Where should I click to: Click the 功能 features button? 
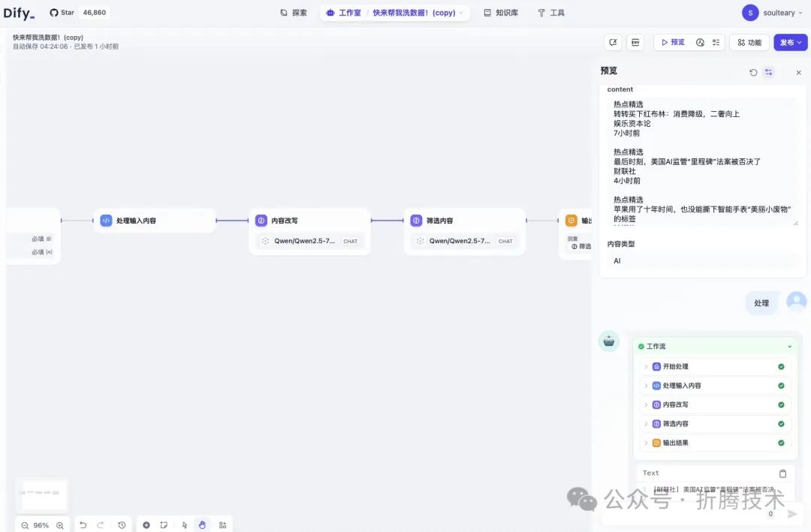pyautogui.click(x=749, y=42)
